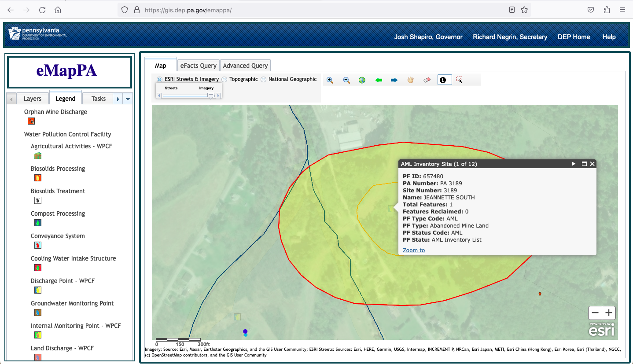The height and width of the screenshot is (364, 633).
Task: Select the Topographic basemap option
Action: click(224, 79)
